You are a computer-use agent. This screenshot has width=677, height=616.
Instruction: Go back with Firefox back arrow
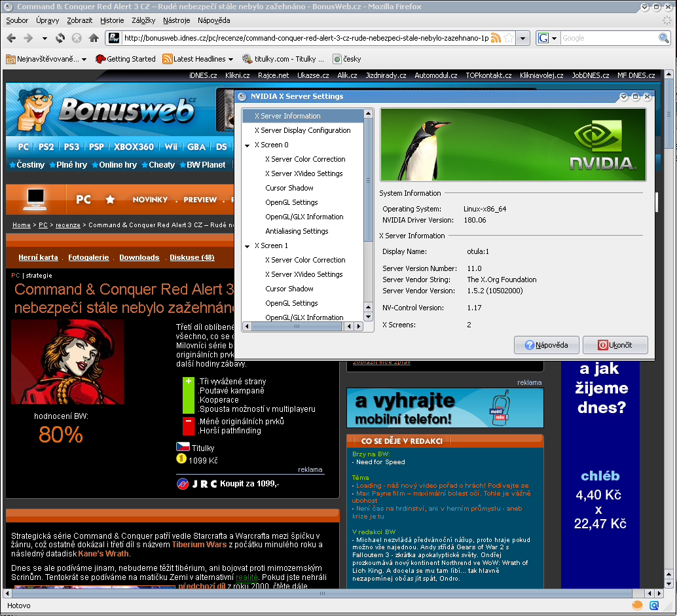(x=12, y=38)
